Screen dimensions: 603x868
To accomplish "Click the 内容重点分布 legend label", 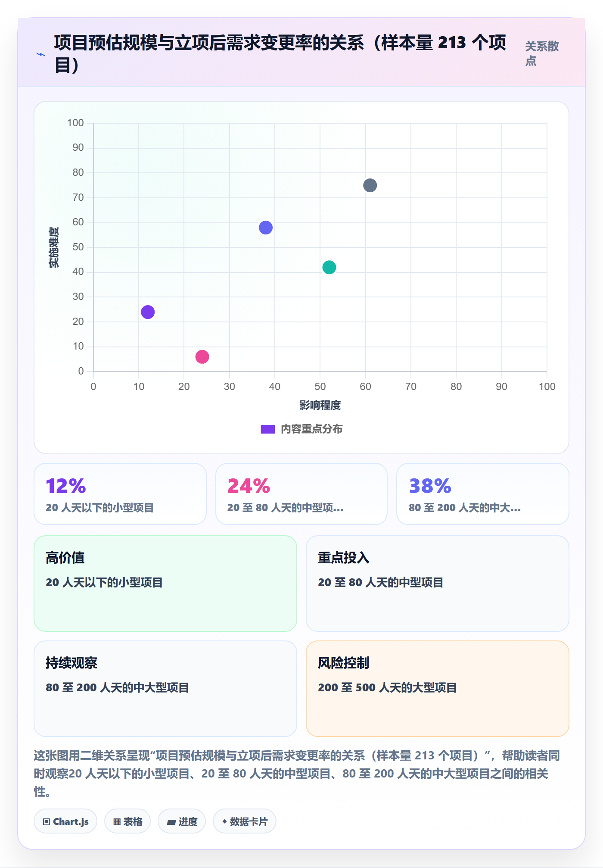I will pyautogui.click(x=311, y=429).
